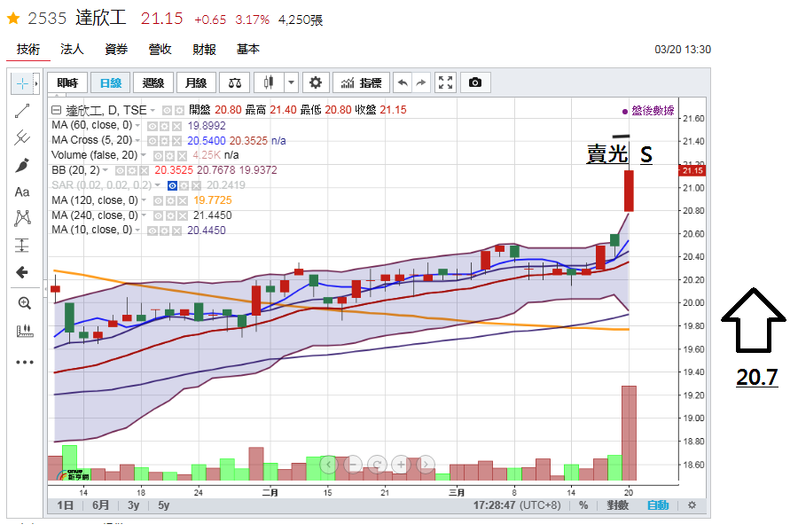Viewport: 798px width, 532px height.
Task: Select the Aa text annotation tool
Action: point(22,192)
